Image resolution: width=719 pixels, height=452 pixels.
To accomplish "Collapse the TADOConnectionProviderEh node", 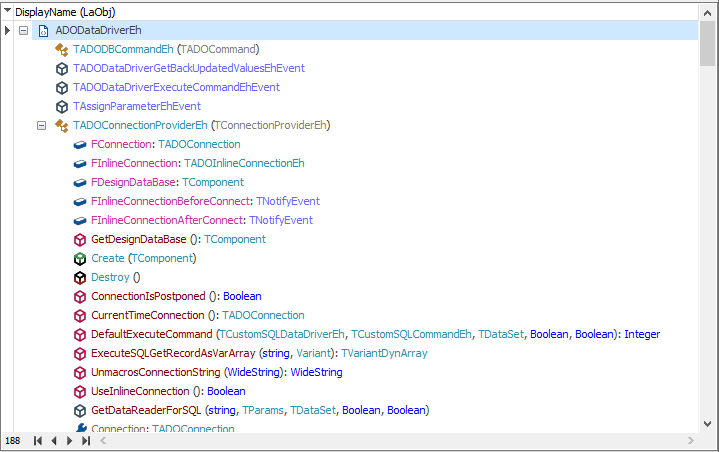I will click(41, 126).
